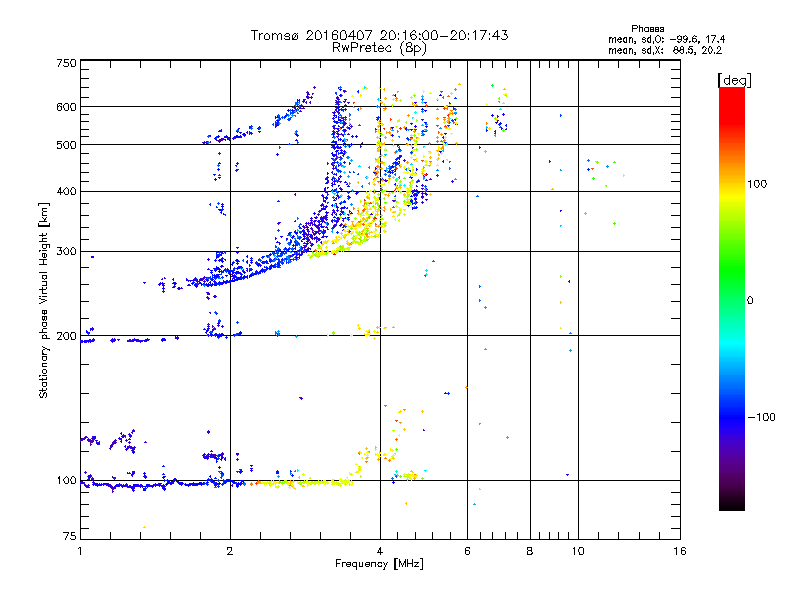Click the plot title 'Tromsø 20160407 20:16:00-20:17:43'
800x600 pixels.
click(379, 35)
